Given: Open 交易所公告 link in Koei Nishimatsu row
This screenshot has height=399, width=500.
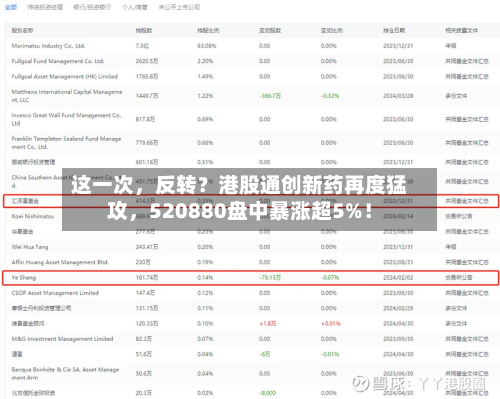Looking at the screenshot, I should [x=459, y=216].
